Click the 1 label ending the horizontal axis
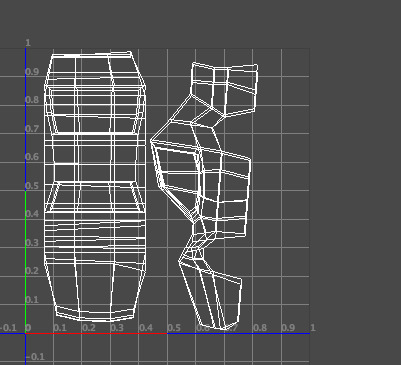401x365 pixels. pyautogui.click(x=313, y=327)
